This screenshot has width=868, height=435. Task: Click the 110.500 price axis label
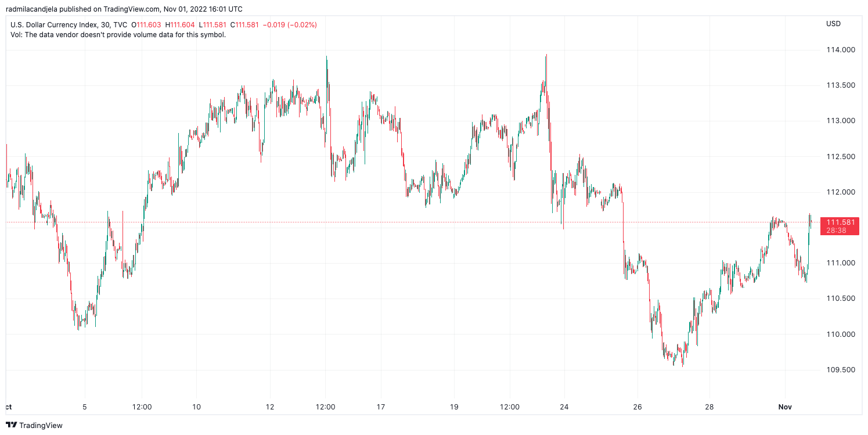tap(841, 299)
